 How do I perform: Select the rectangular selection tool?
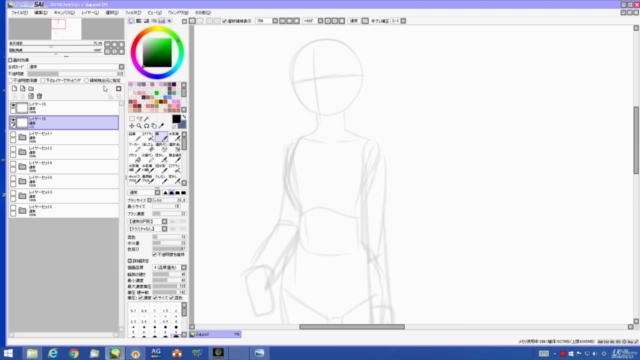pyautogui.click(x=132, y=119)
